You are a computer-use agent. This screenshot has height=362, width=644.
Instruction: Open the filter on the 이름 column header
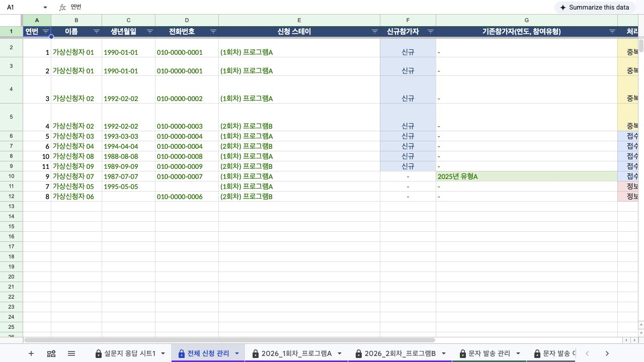(x=97, y=31)
